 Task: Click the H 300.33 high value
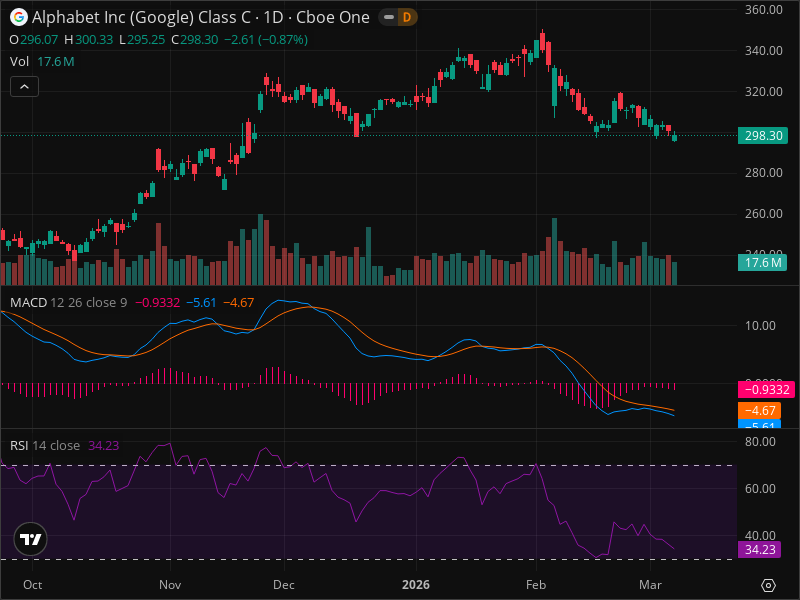(88, 40)
